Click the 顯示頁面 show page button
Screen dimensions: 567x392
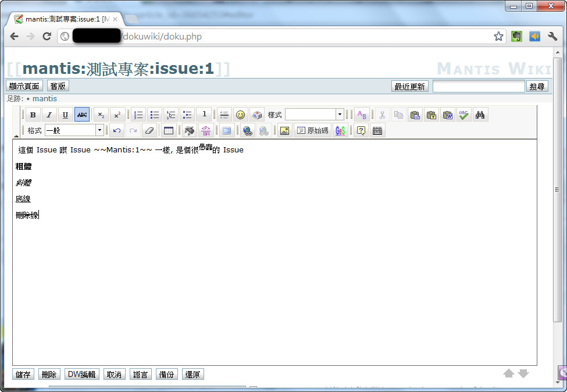coord(24,86)
